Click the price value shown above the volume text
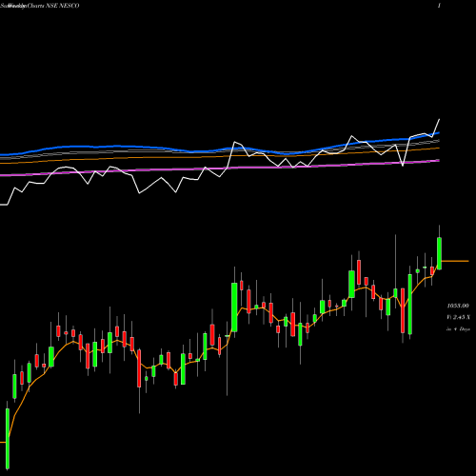 [x=458, y=306]
